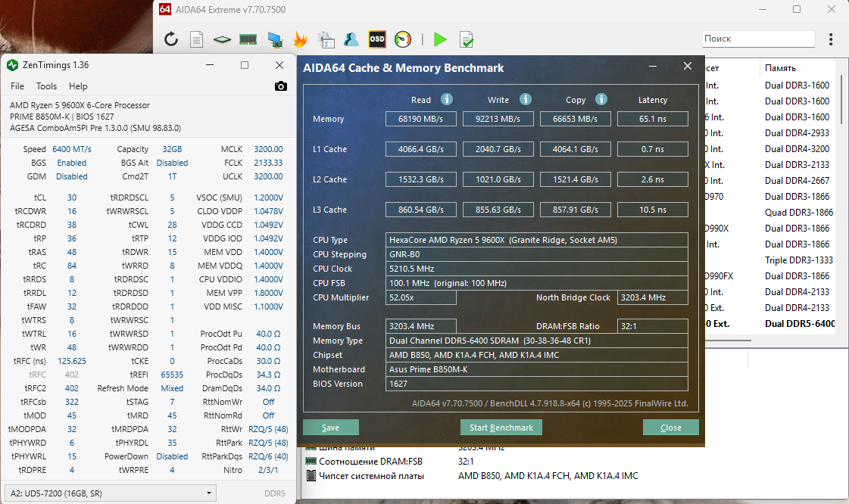Click the CPU Type field HexaCore AMD Ryzen 5 9600X
The height and width of the screenshot is (504, 849).
click(536, 240)
